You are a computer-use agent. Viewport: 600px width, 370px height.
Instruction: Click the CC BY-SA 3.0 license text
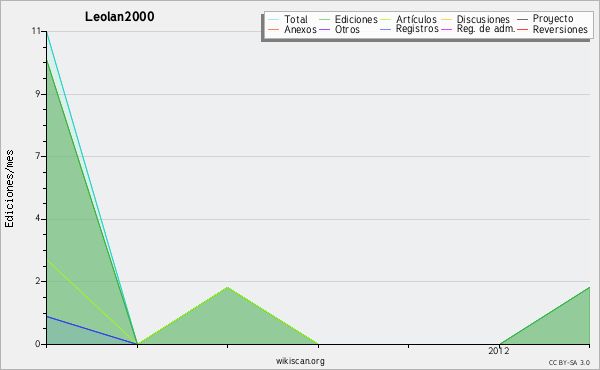pos(569,362)
